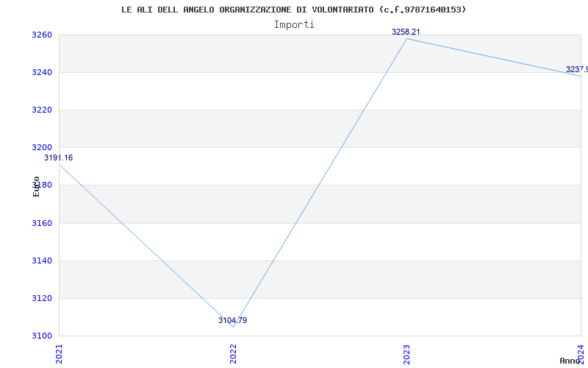Click the Importi subtitle
This screenshot has height=368, width=588.
294,25
